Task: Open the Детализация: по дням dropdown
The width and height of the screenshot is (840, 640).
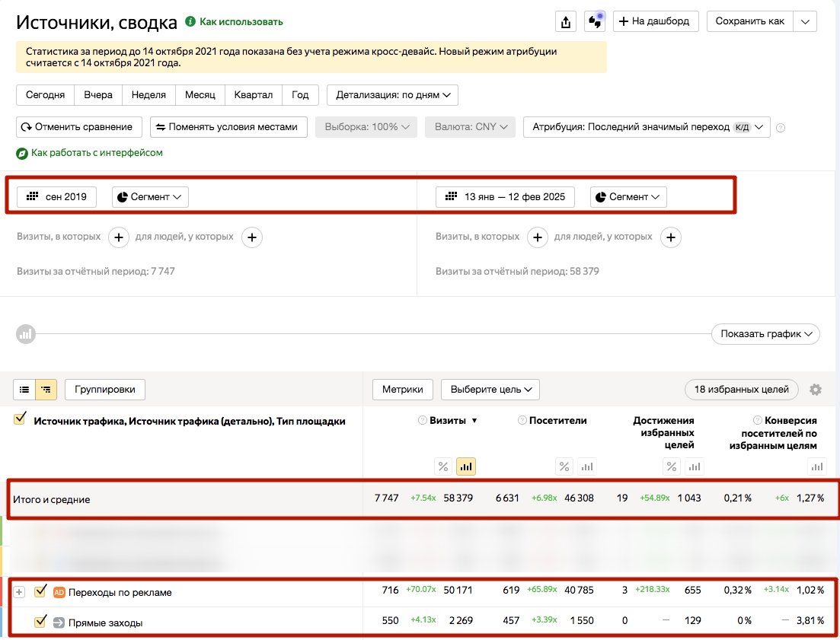Action: click(x=392, y=95)
